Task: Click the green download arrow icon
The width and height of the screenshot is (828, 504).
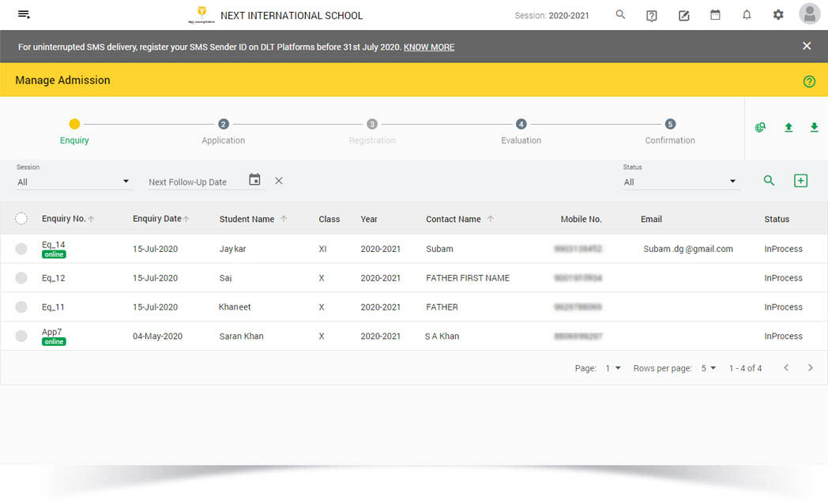Action: tap(814, 128)
